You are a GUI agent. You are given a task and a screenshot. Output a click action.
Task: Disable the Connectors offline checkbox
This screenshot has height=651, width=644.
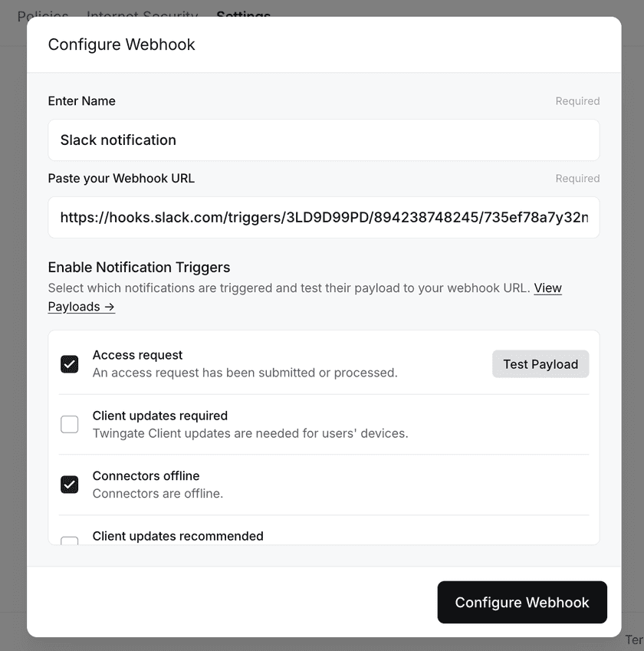point(70,485)
